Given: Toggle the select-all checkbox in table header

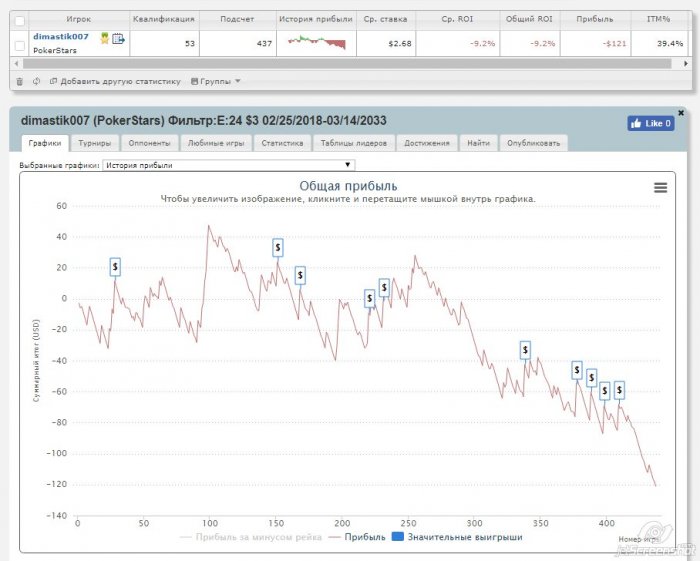Looking at the screenshot, I should point(20,21).
